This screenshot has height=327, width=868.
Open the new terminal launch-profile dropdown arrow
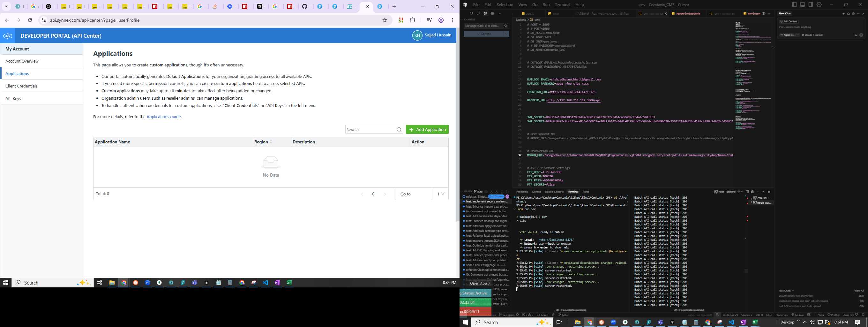(742, 192)
